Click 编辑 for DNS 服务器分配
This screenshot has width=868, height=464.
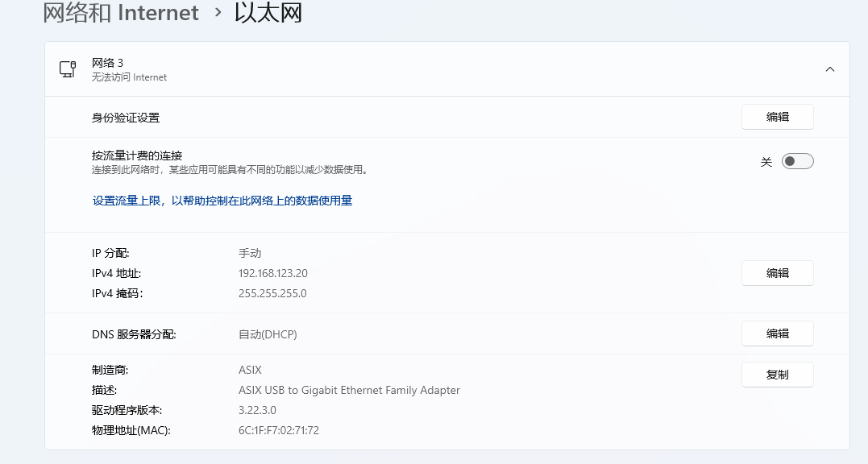pyautogui.click(x=777, y=333)
